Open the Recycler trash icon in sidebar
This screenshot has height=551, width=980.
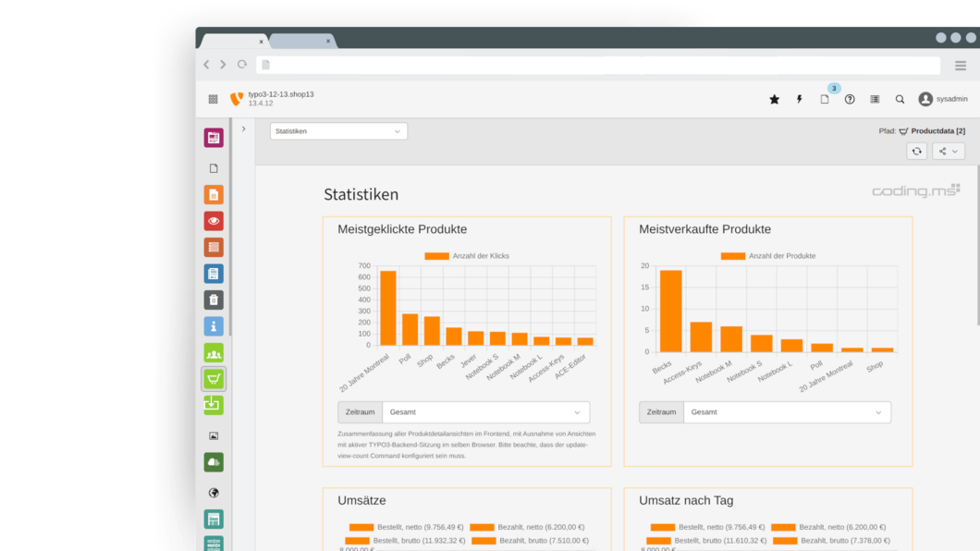tap(213, 300)
